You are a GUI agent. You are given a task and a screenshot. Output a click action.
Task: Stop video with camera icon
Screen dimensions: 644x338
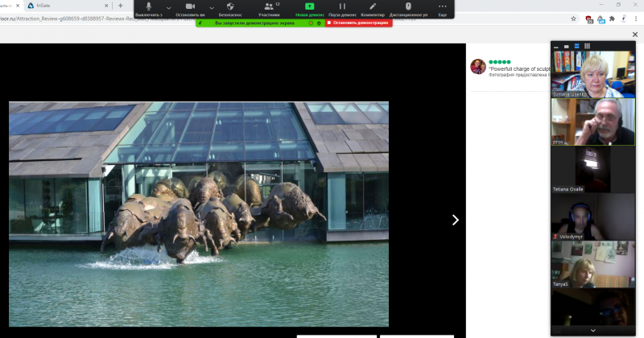tap(190, 9)
